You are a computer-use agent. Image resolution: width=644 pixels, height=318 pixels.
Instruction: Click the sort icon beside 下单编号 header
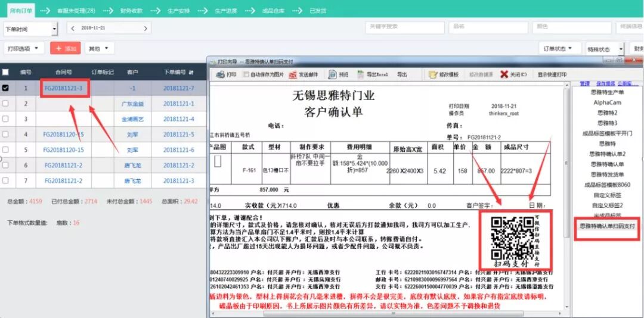[x=191, y=72]
